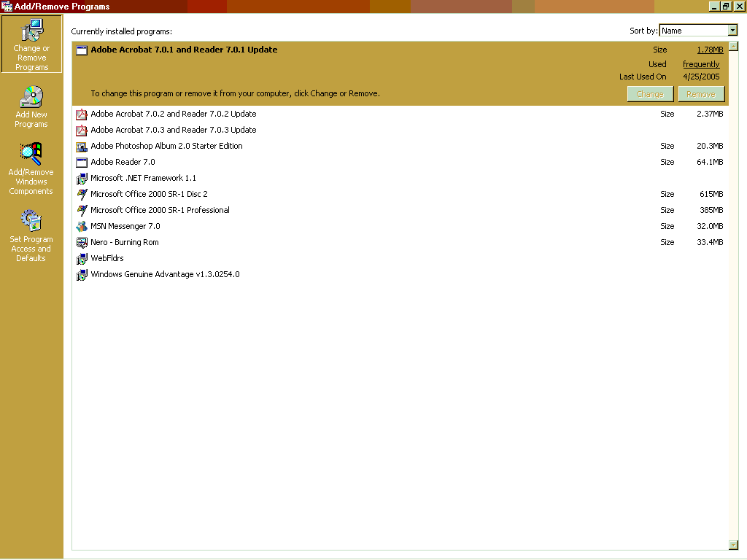
Task: Select 'Microsoft Office 2000 SR-1 Professional'
Action: pos(400,210)
